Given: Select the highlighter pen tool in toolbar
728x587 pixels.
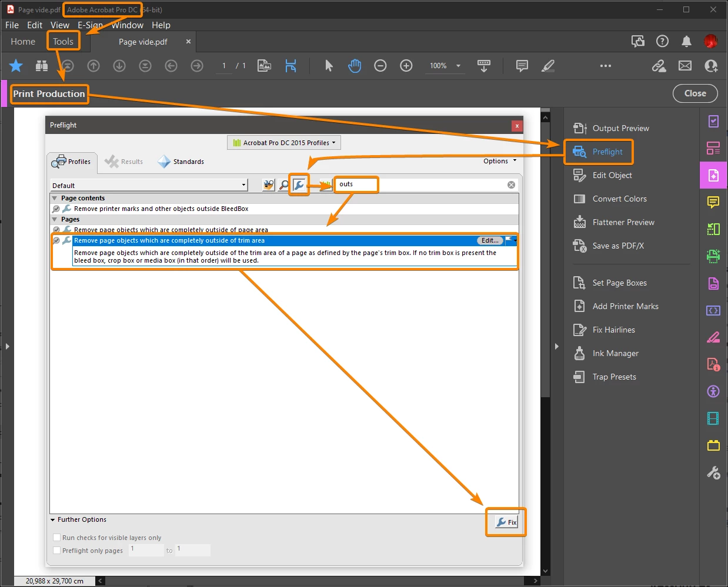Looking at the screenshot, I should [548, 66].
